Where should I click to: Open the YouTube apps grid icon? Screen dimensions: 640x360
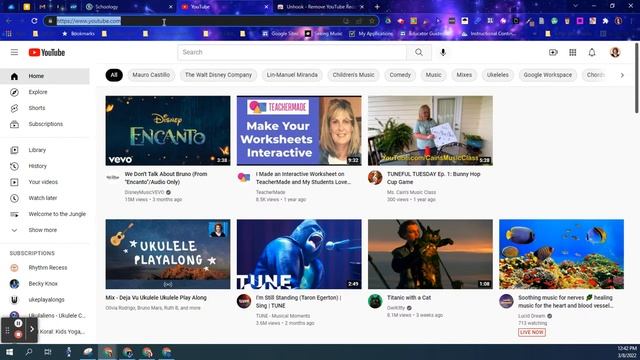[573, 52]
